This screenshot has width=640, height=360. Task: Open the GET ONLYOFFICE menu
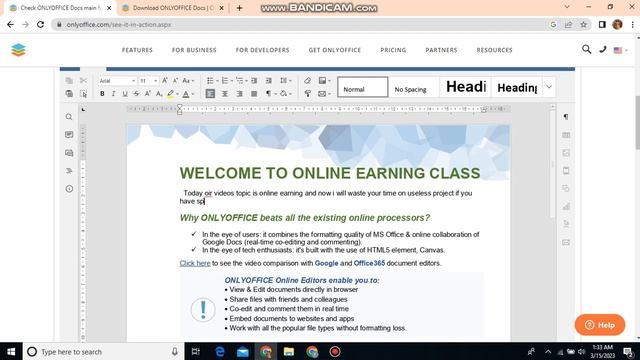coord(335,50)
